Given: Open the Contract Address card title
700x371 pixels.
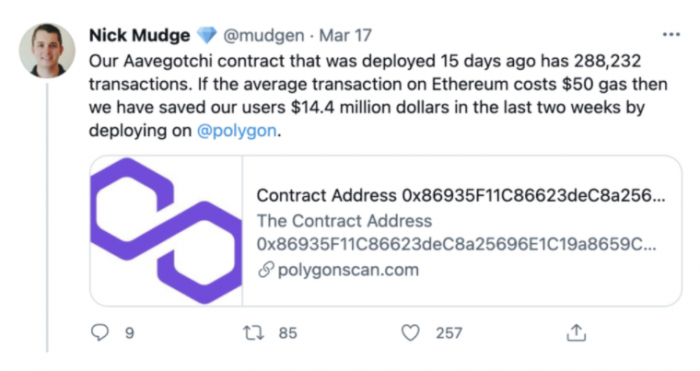Looking at the screenshot, I should [461, 196].
